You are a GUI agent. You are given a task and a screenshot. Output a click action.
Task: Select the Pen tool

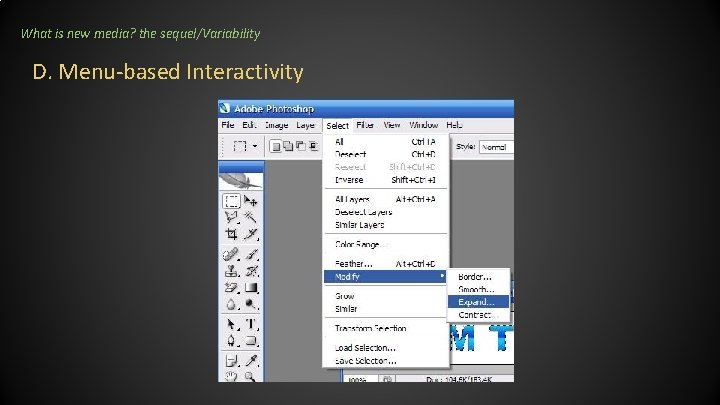231,341
